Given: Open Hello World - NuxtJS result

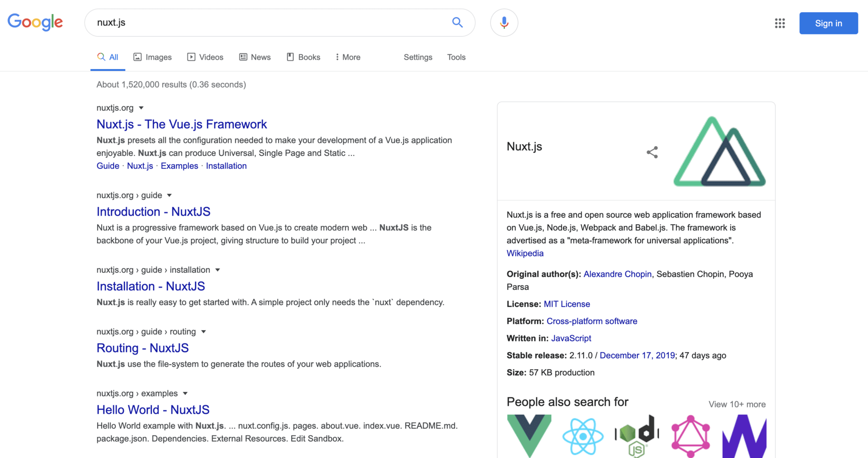Looking at the screenshot, I should click(153, 410).
